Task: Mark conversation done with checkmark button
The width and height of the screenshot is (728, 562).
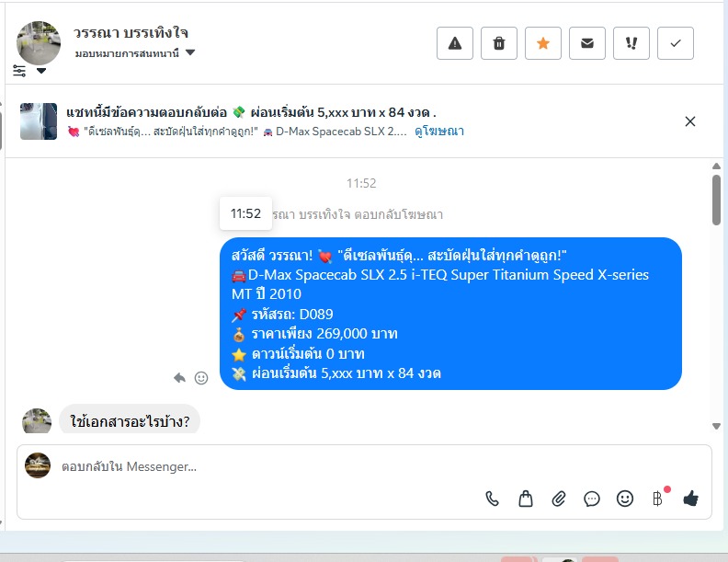Action: click(675, 43)
